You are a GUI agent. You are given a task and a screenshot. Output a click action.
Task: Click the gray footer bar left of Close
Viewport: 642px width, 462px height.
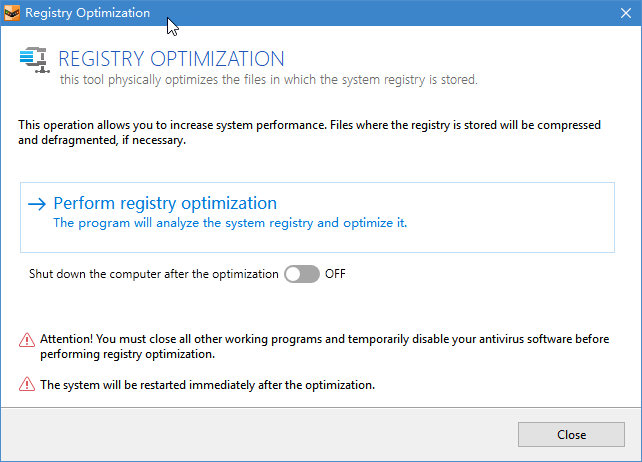coord(250,435)
